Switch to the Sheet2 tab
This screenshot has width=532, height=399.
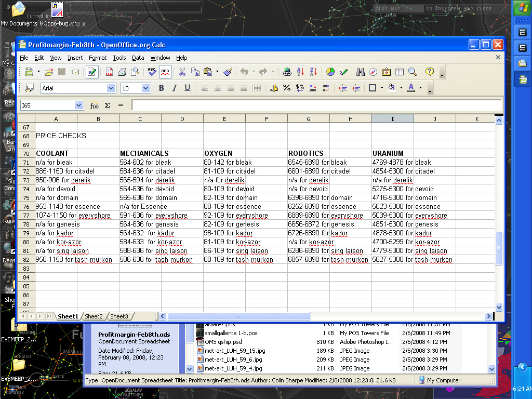[x=94, y=316]
